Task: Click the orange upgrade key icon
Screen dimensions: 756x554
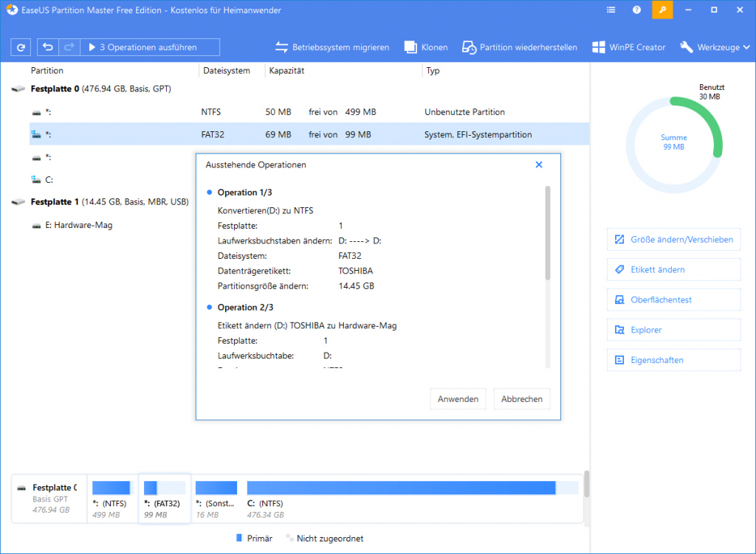Action: pos(661,10)
